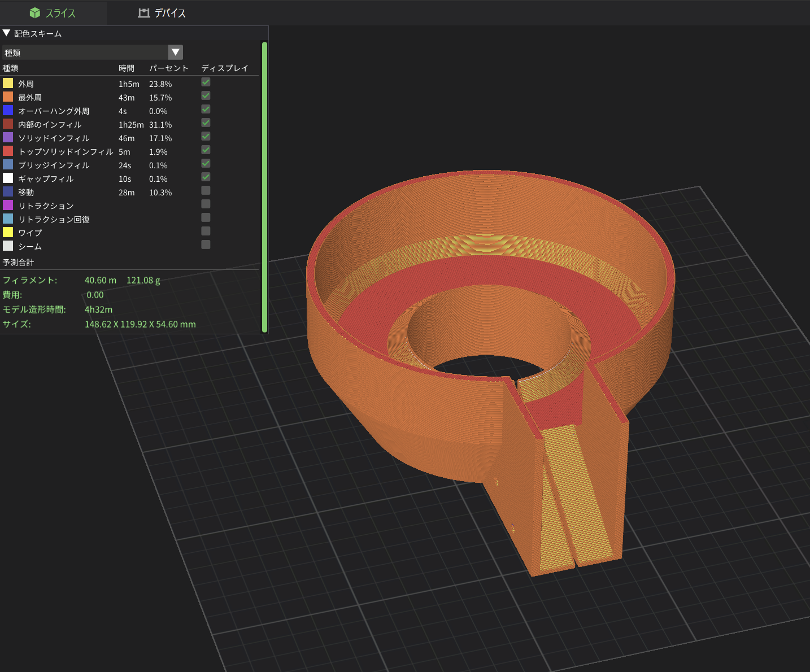Switch to the スライス tab

tap(60, 13)
